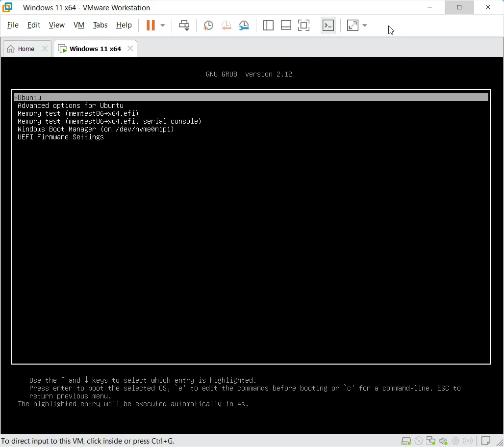Click the Ctrl+G direct input status message

click(88, 441)
